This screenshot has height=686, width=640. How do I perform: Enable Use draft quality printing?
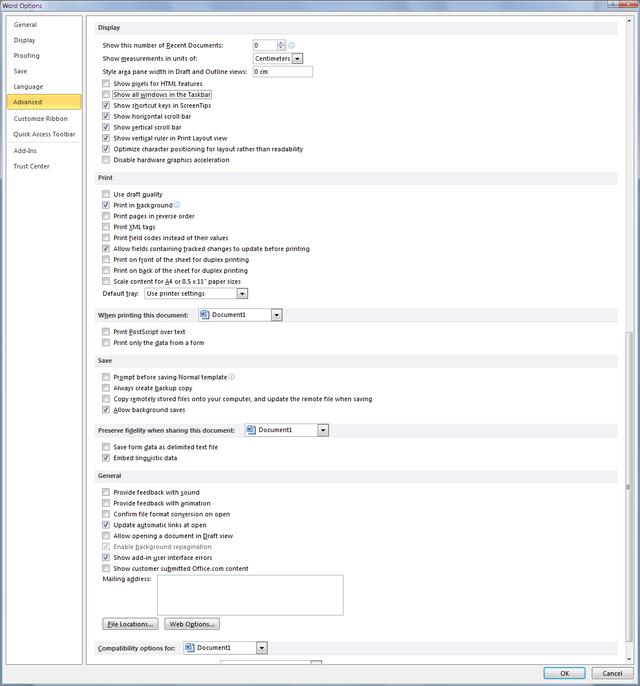pos(106,194)
